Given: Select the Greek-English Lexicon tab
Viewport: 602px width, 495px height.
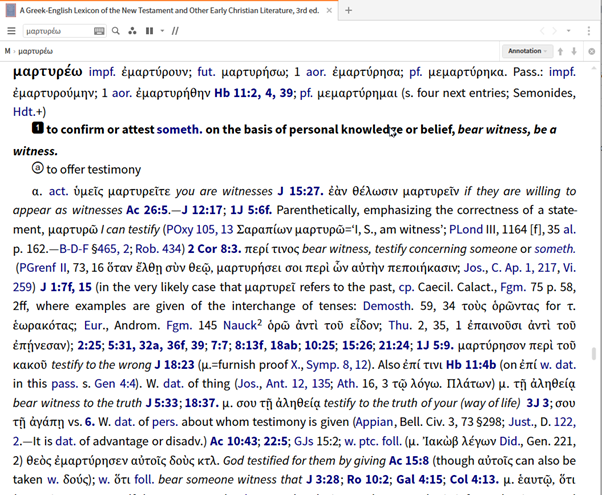Looking at the screenshot, I should click(x=169, y=11).
